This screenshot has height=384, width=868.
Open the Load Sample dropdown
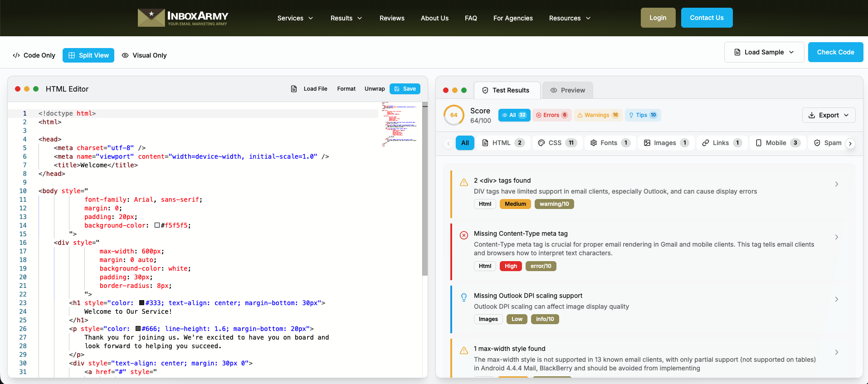(764, 52)
